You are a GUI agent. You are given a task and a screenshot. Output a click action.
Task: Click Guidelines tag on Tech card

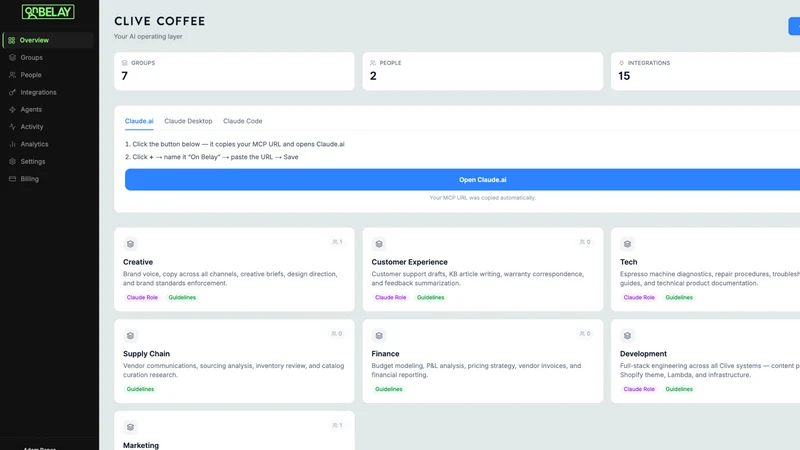679,297
